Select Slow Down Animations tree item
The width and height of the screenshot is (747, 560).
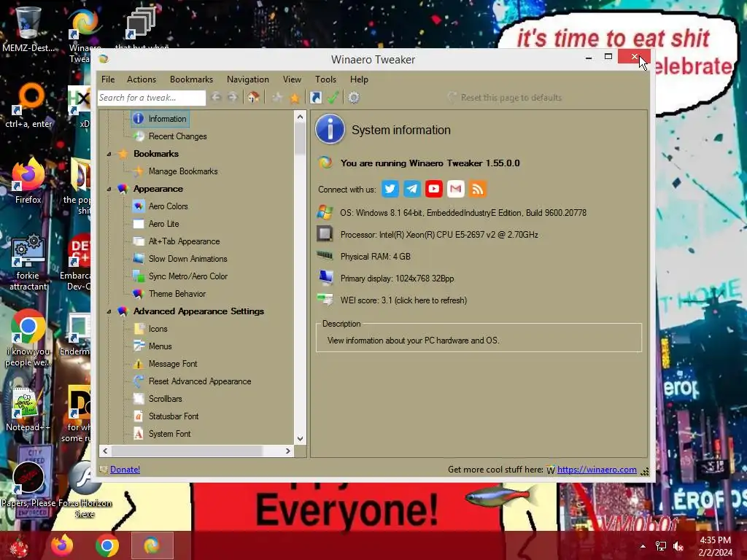click(x=187, y=259)
